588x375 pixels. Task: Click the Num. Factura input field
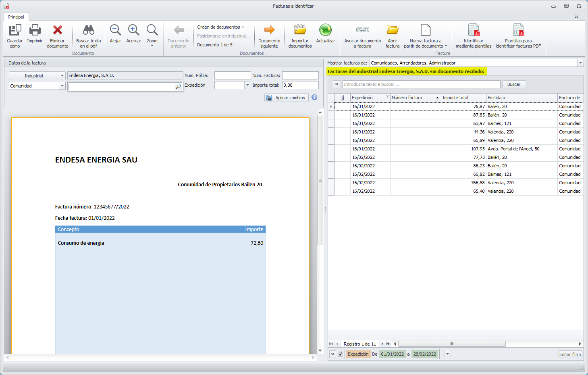tap(300, 75)
